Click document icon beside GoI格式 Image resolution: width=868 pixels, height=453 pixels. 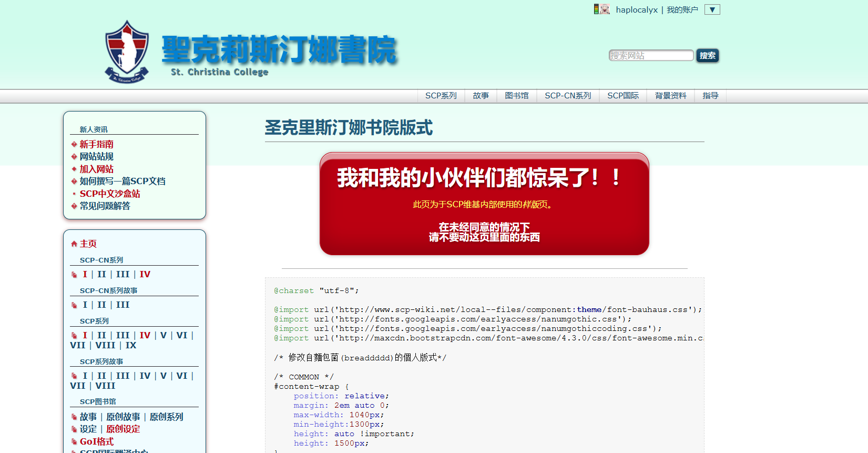[x=74, y=442]
